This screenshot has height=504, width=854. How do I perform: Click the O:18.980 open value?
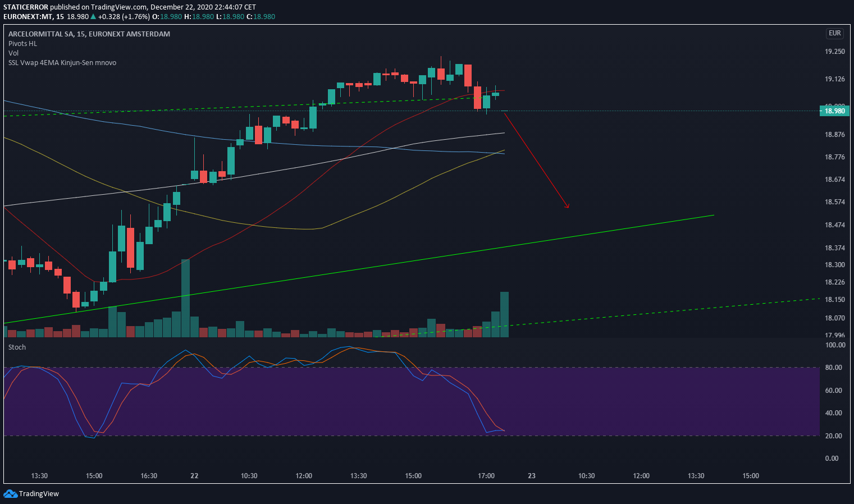[x=168, y=17]
